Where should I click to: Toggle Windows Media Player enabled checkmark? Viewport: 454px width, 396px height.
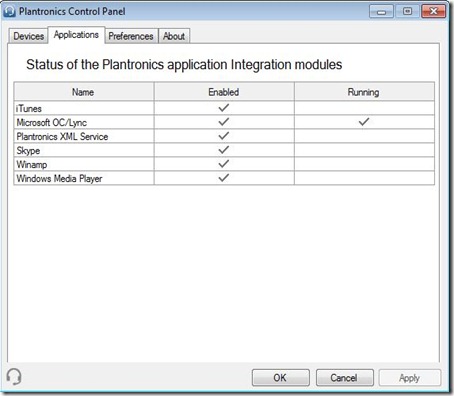tap(224, 178)
